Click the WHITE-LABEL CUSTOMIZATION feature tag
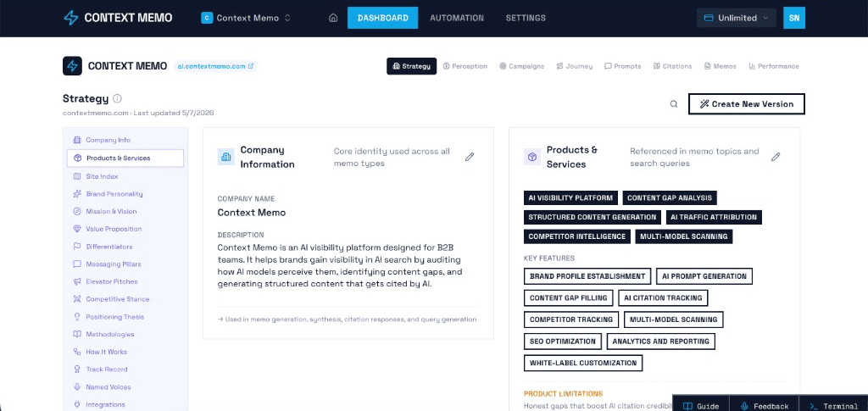This screenshot has width=868, height=411. [583, 363]
